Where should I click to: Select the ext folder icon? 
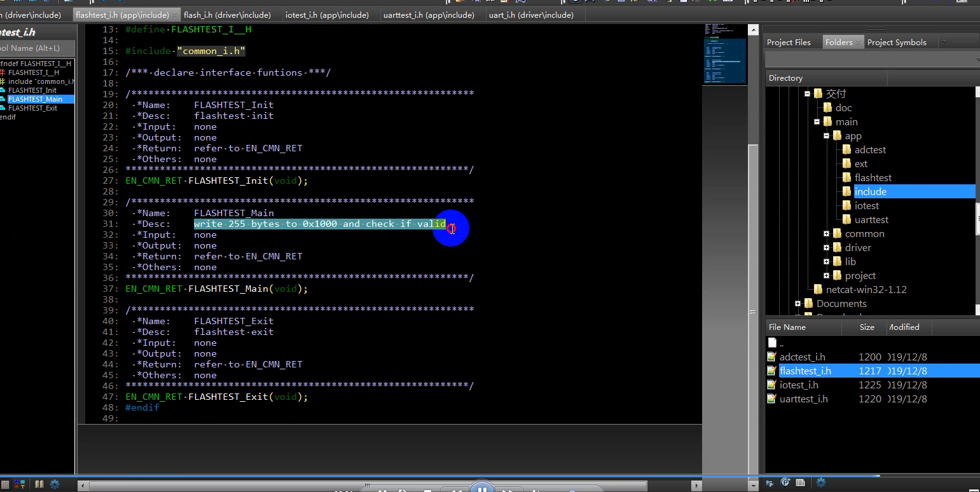(x=846, y=163)
